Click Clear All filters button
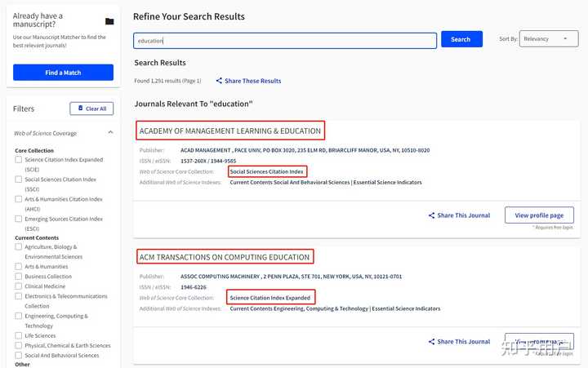This screenshot has height=368, width=588. pos(91,109)
